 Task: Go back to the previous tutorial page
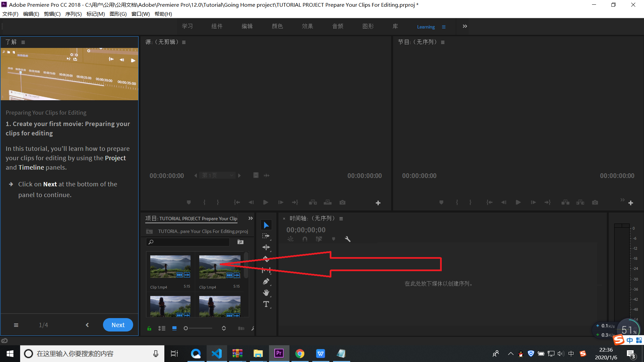click(87, 325)
